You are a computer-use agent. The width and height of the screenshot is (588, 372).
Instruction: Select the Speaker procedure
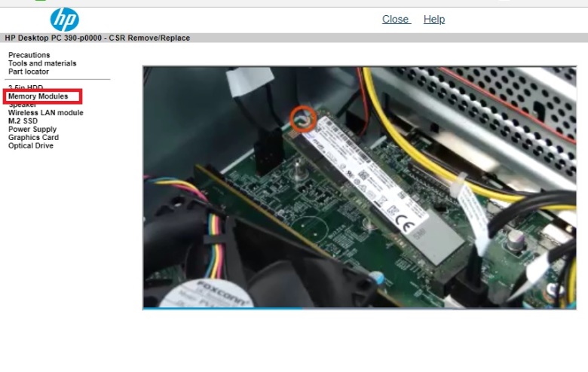click(22, 105)
